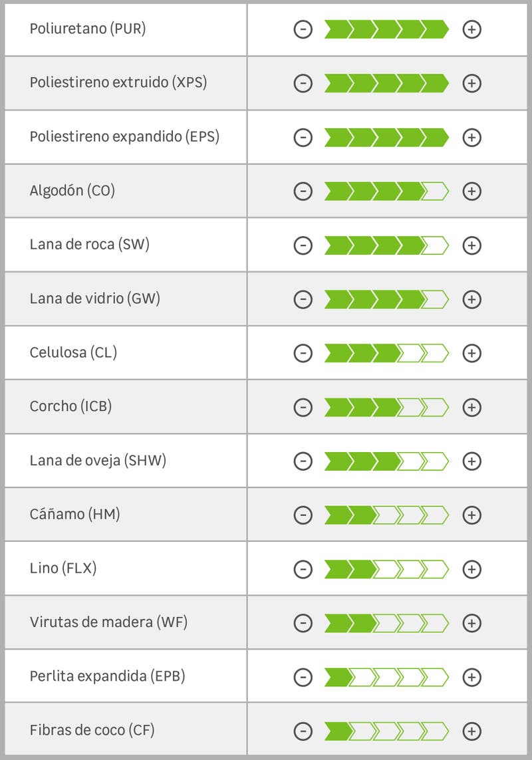Decrease the rating for Perlita expandida (EPB)
The image size is (532, 760).
(x=303, y=676)
